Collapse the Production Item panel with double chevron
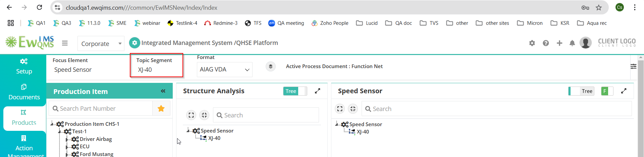The width and height of the screenshot is (644, 157). pyautogui.click(x=163, y=91)
